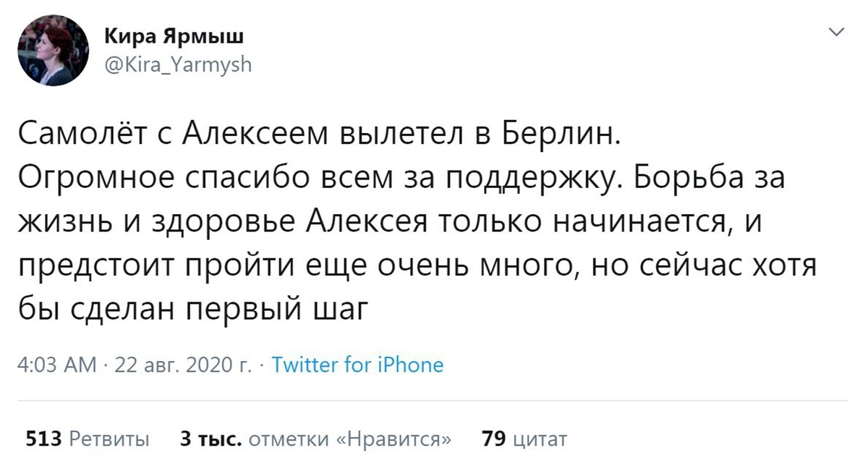
Task: Click the @Kira_Yarmysh handle
Action: (179, 65)
